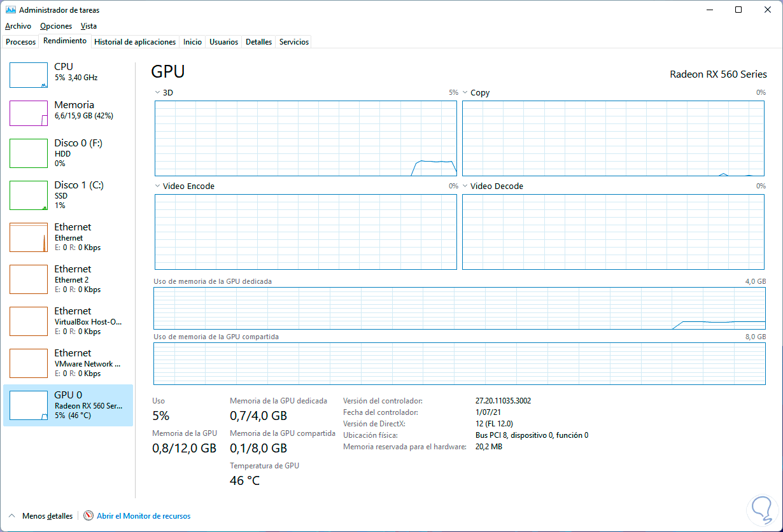Image resolution: width=783 pixels, height=532 pixels.
Task: Open the Copy graph engine dropdown
Action: tap(465, 93)
